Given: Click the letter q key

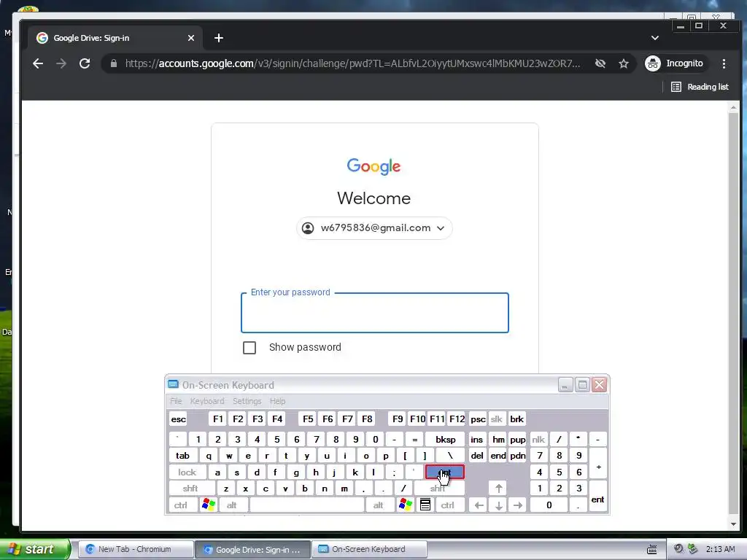Looking at the screenshot, I should point(209,456).
